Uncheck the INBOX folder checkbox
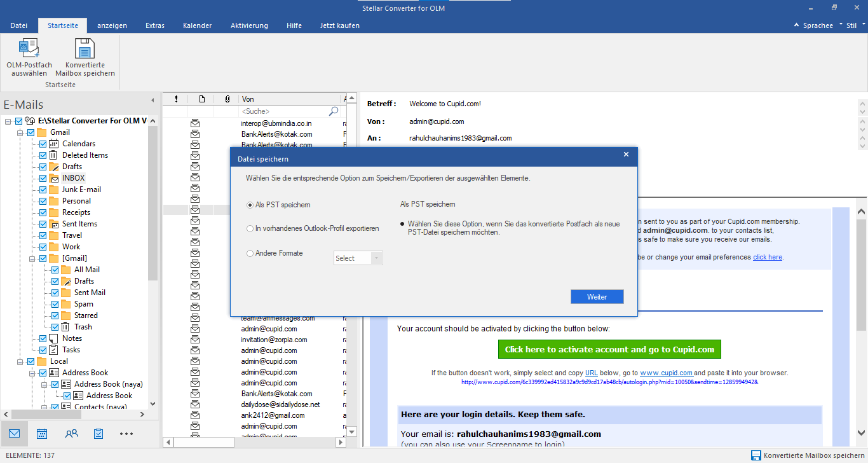This screenshot has height=463, width=868. click(43, 178)
